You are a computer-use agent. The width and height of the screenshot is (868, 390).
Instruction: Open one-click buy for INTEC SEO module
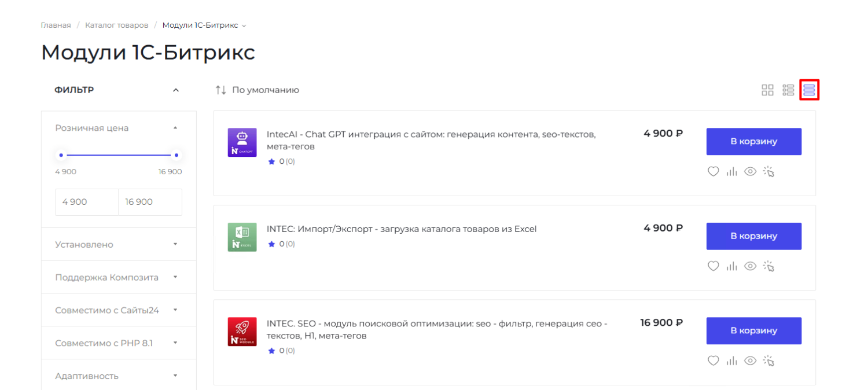[768, 361]
